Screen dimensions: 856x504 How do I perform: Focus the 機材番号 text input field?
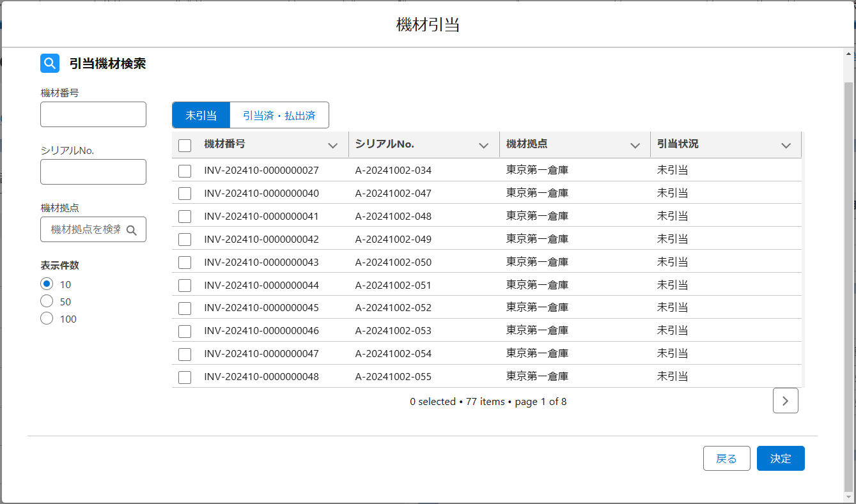click(x=93, y=114)
